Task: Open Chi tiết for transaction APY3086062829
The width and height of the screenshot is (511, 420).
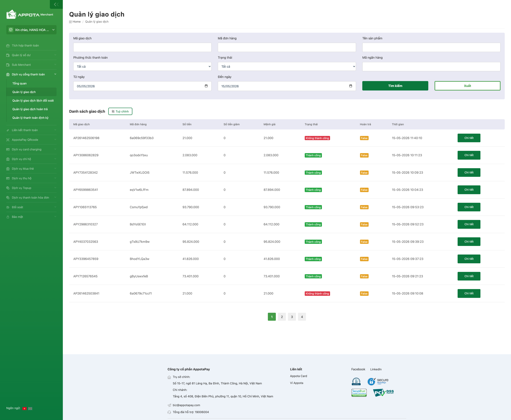Action: [469, 155]
